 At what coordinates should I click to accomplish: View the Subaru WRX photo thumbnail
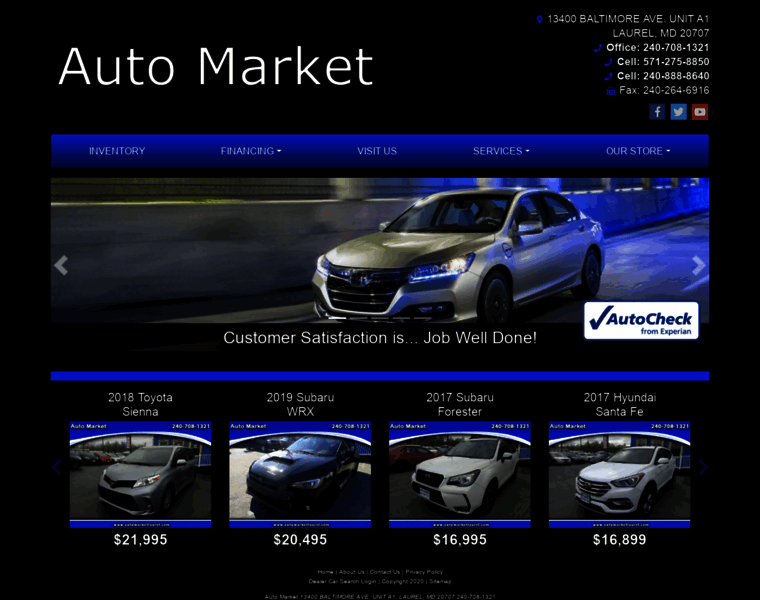[x=300, y=475]
